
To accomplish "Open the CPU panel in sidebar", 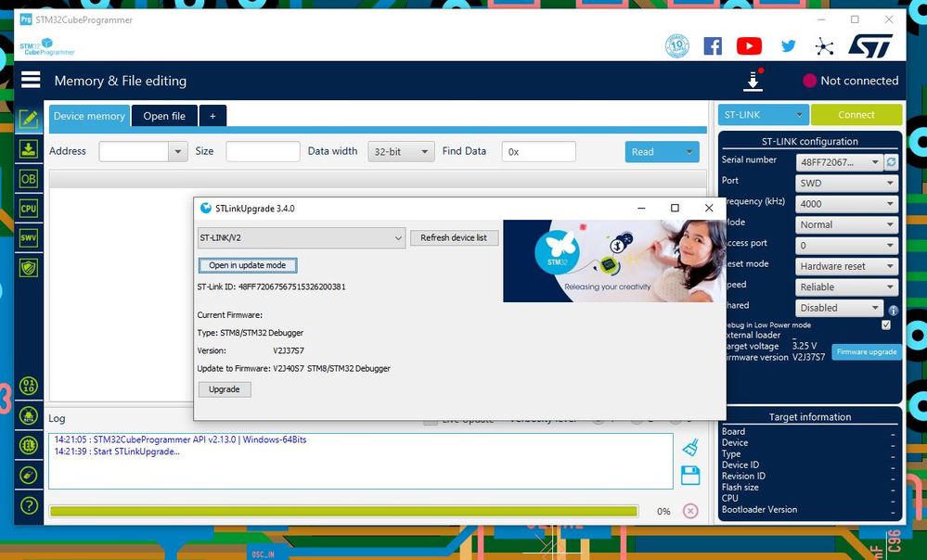I will [x=29, y=208].
